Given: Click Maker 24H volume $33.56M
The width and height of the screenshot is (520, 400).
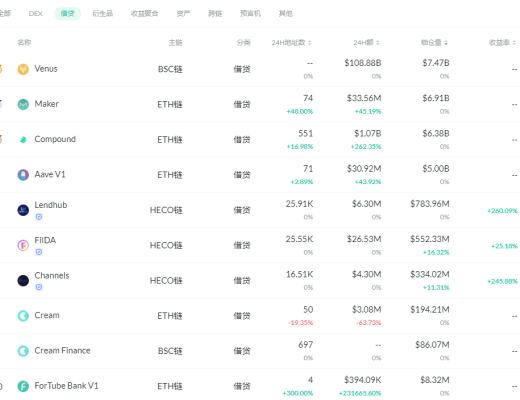Looking at the screenshot, I should [x=364, y=98].
